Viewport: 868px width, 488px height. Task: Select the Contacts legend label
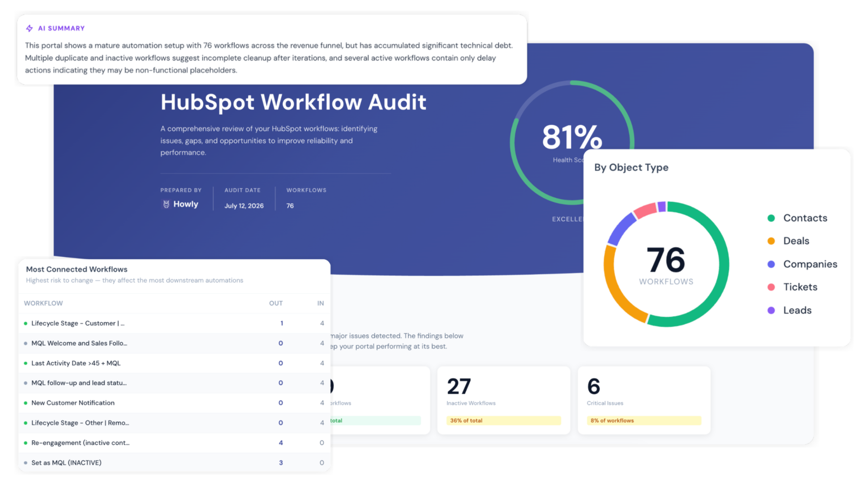click(x=805, y=218)
